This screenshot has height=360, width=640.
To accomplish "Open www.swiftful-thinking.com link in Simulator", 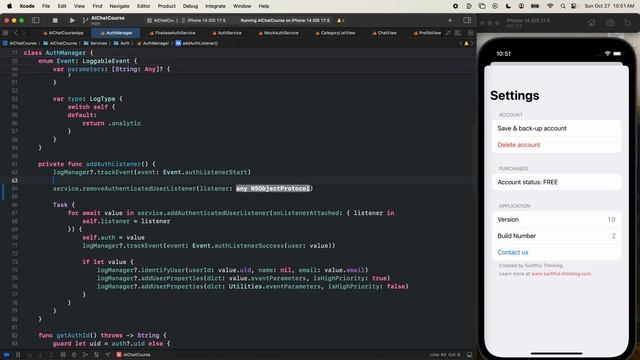I will pos(561,274).
